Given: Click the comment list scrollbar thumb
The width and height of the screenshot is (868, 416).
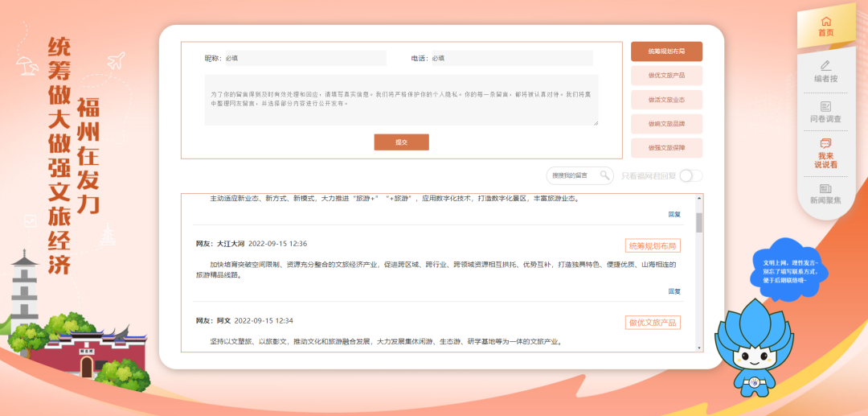Looking at the screenshot, I should click(699, 222).
